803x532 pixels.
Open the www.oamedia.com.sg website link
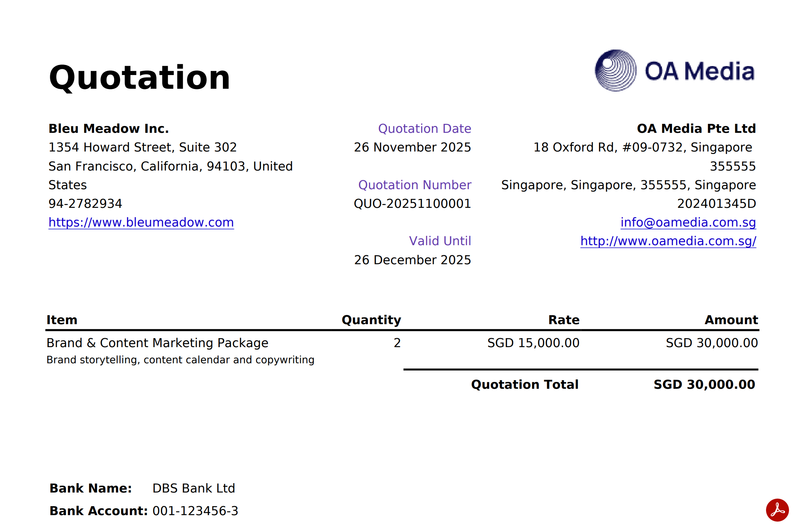(668, 241)
